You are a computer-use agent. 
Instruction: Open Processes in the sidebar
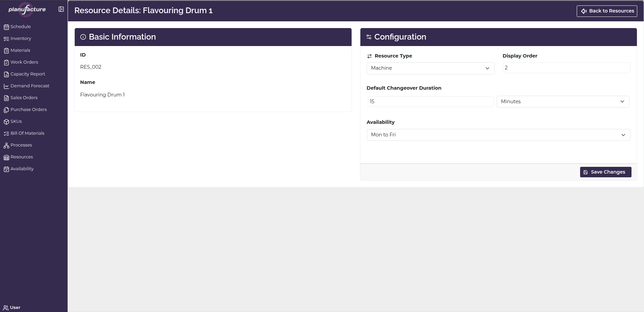point(21,145)
